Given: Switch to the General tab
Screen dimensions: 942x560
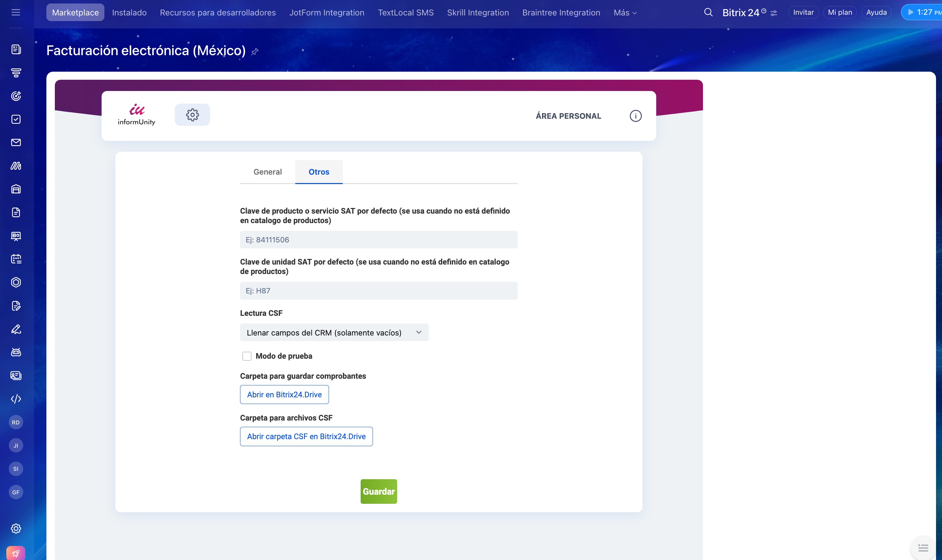Looking at the screenshot, I should point(267,172).
